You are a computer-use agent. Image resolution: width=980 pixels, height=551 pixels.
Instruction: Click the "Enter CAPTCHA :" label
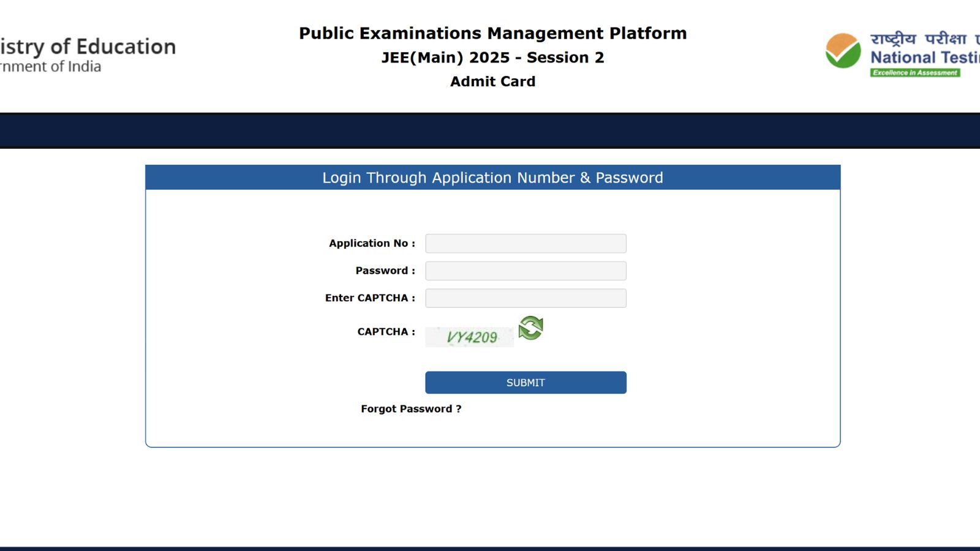tap(370, 298)
